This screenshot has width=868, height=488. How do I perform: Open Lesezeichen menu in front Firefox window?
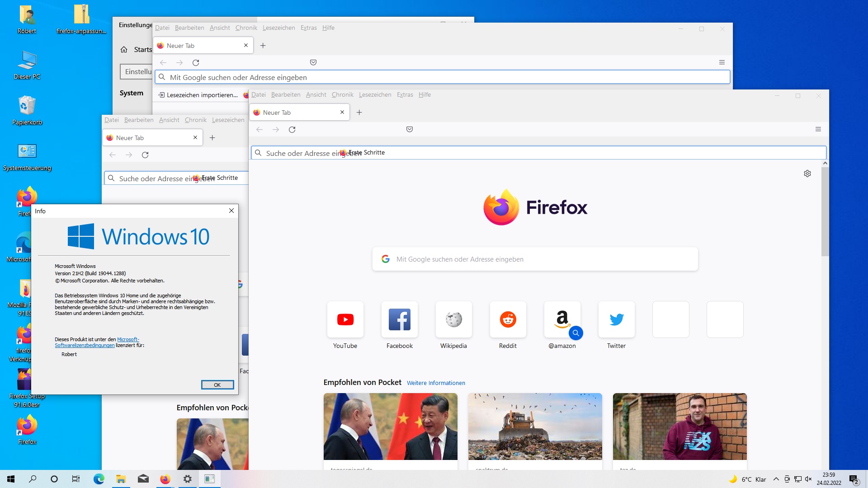(375, 95)
